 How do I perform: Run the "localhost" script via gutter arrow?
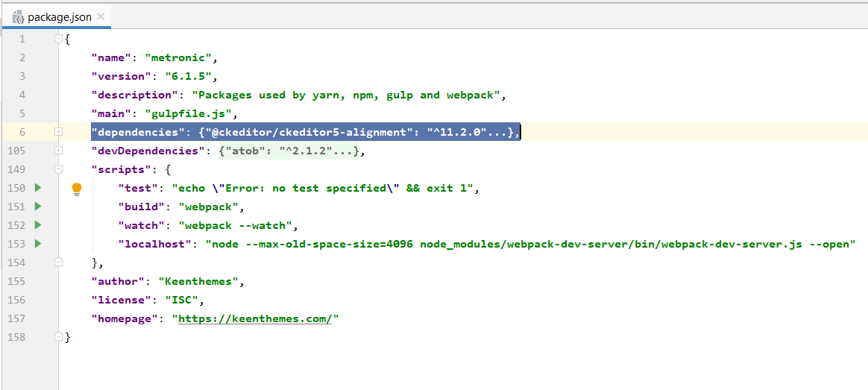click(37, 243)
